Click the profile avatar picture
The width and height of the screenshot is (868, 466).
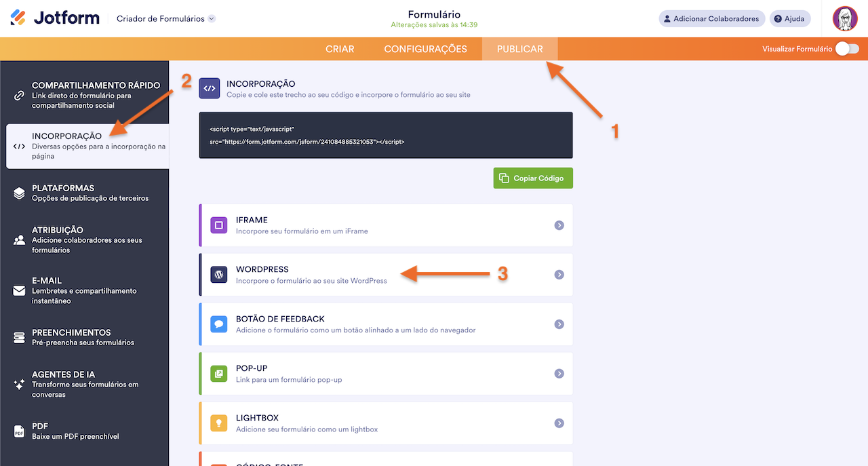[844, 18]
